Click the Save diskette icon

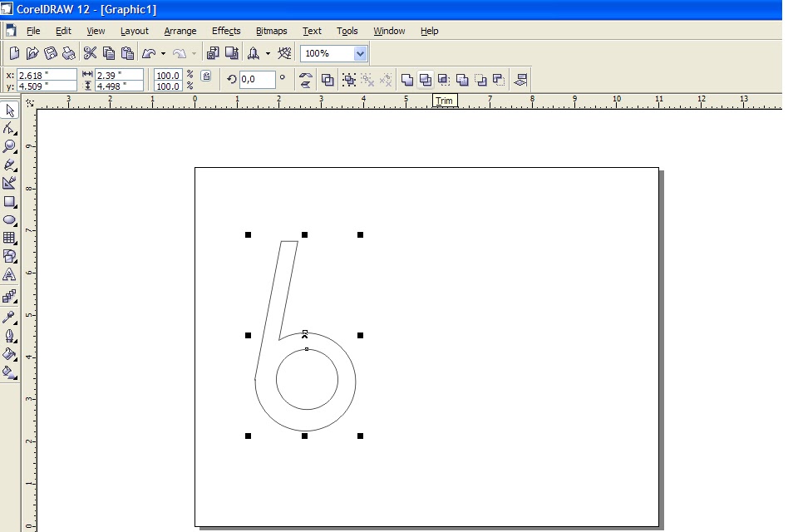coord(51,53)
